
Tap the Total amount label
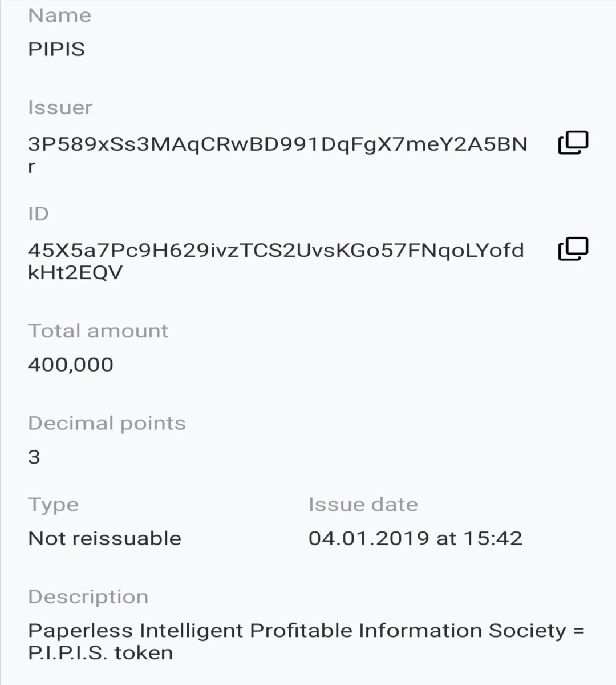coord(98,331)
